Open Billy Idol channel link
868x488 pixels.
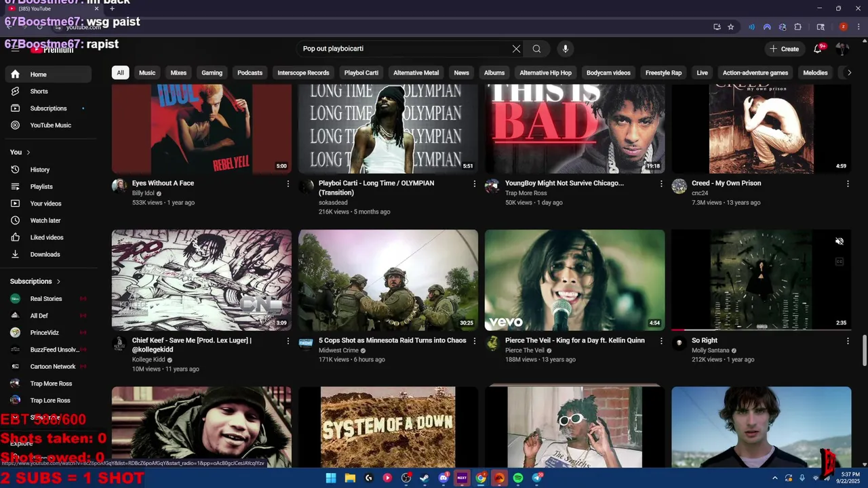(143, 193)
